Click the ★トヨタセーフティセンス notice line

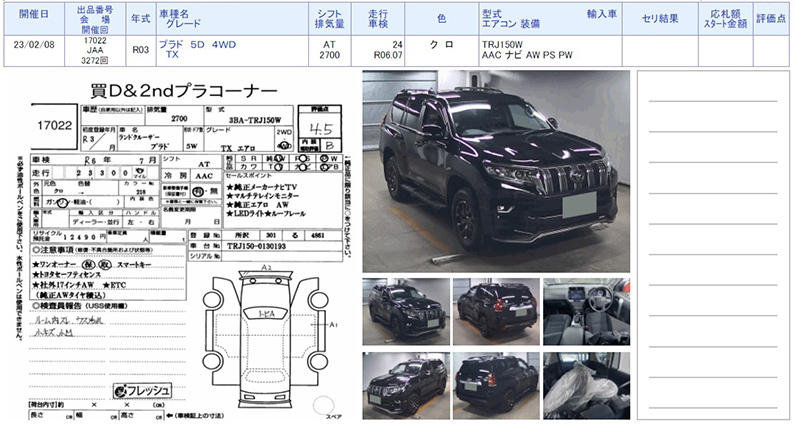[x=66, y=275]
